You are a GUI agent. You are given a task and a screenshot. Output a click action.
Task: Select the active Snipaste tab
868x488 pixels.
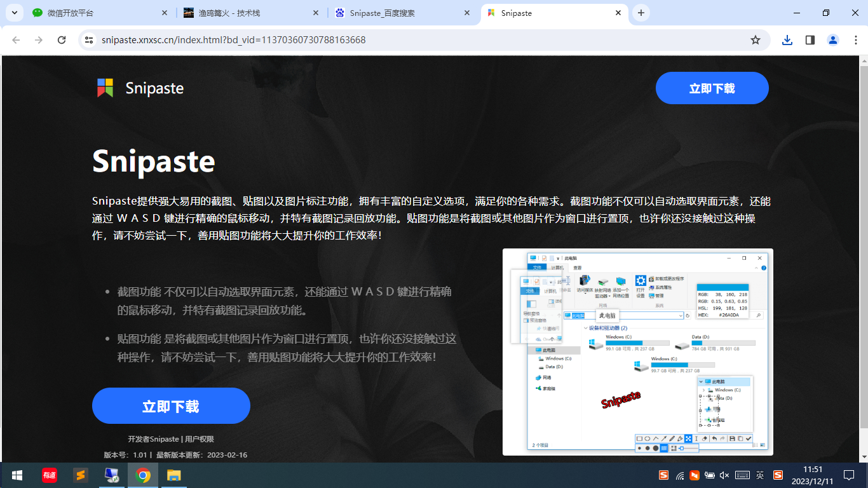[554, 13]
